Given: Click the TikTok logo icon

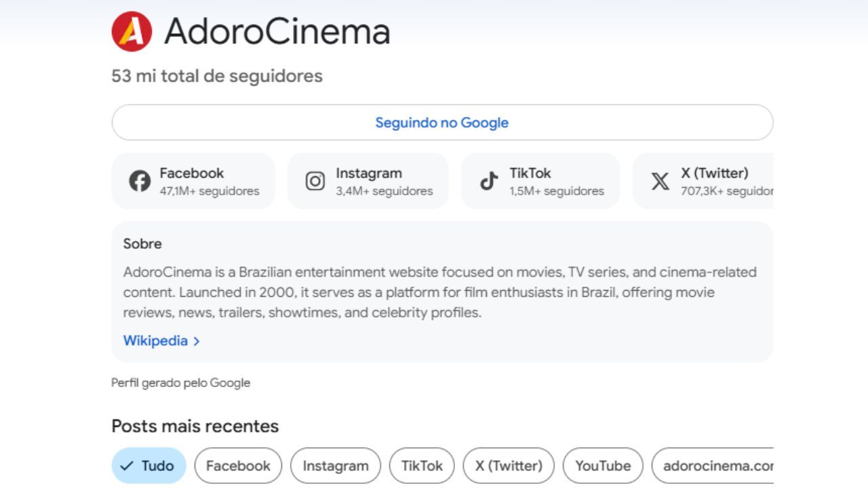Looking at the screenshot, I should pyautogui.click(x=489, y=181).
